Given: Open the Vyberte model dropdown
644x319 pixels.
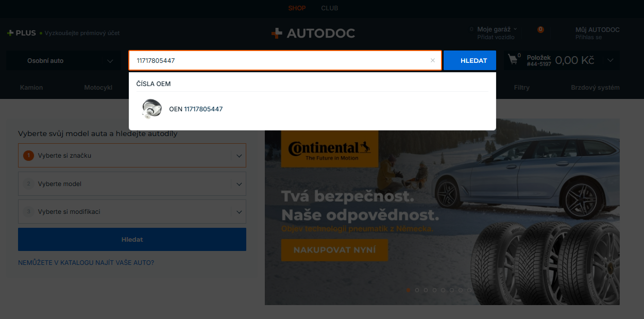Looking at the screenshot, I should [x=132, y=184].
